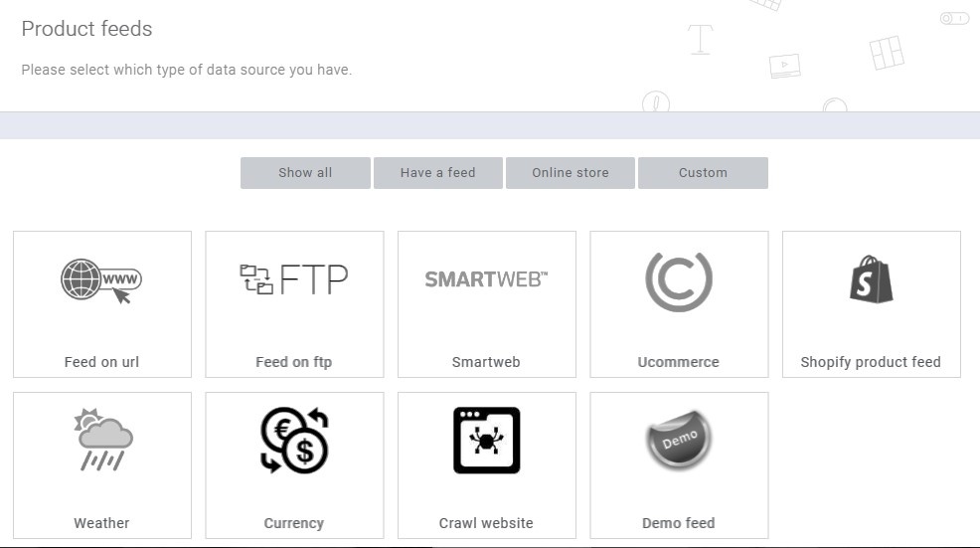Click the Shopify product feed label

point(871,362)
